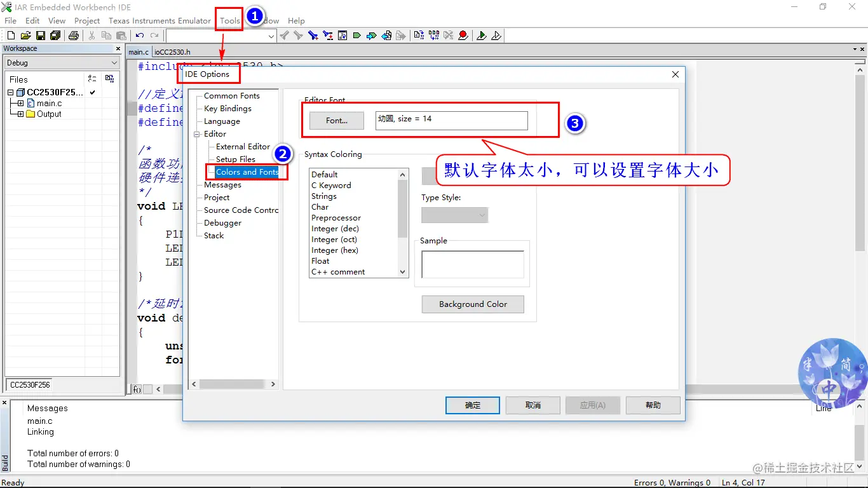Select External Editor in the options tree

(243, 147)
